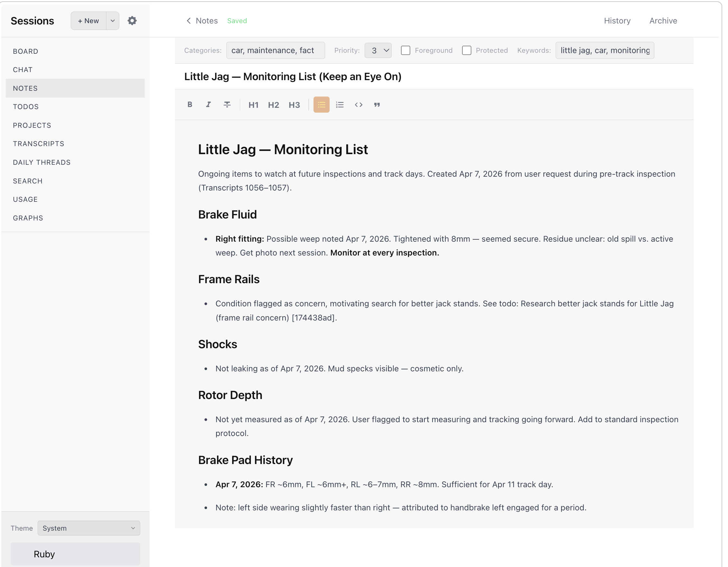728x567 pixels.
Task: Open the Todos section in sidebar
Action: tap(26, 107)
